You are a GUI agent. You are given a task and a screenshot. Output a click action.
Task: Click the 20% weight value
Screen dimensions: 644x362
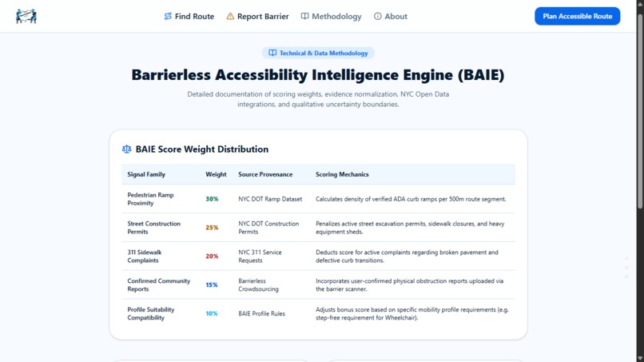pos(212,257)
